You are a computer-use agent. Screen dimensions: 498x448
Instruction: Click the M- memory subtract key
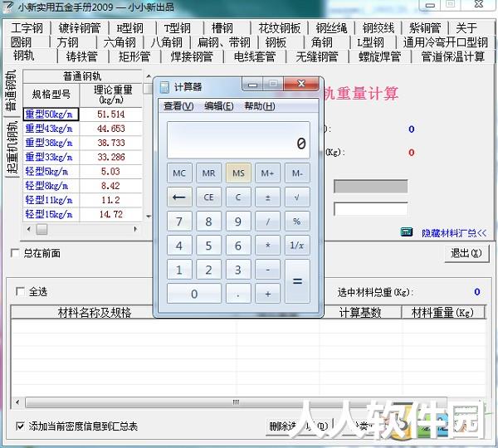(x=297, y=173)
